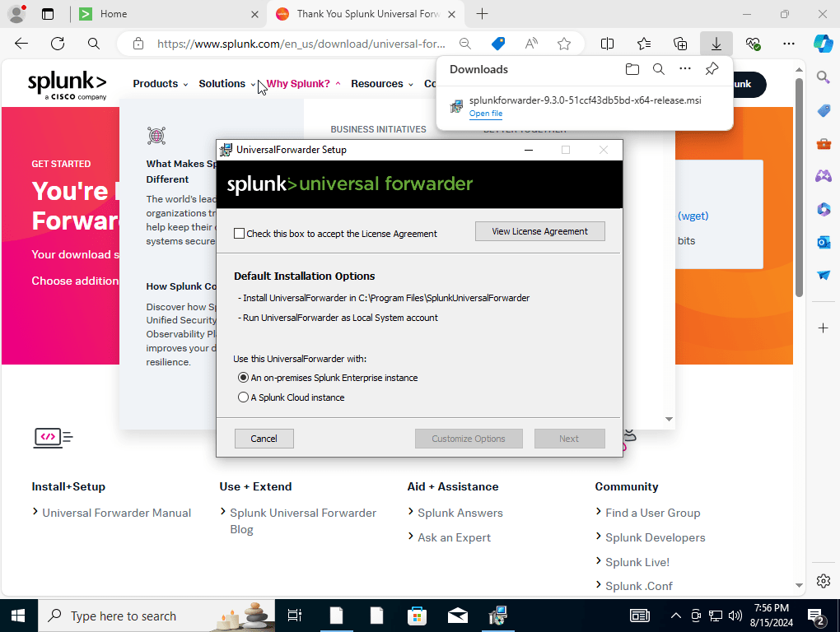The width and height of the screenshot is (840, 632).
Task: Open the Splunk Answers link
Action: tap(460, 513)
